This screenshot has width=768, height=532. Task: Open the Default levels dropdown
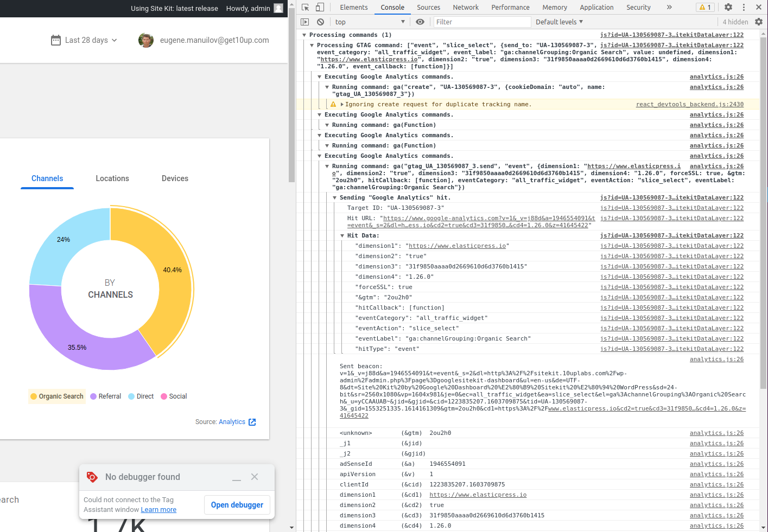(x=559, y=22)
